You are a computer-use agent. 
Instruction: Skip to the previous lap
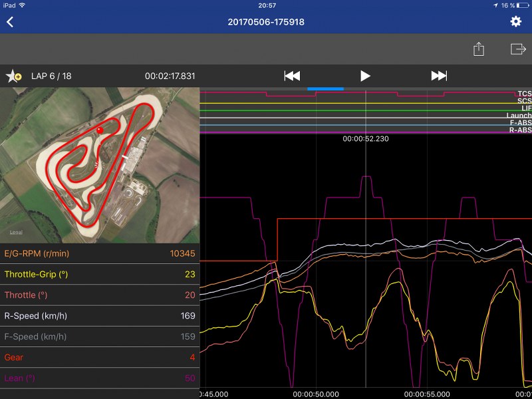click(292, 76)
